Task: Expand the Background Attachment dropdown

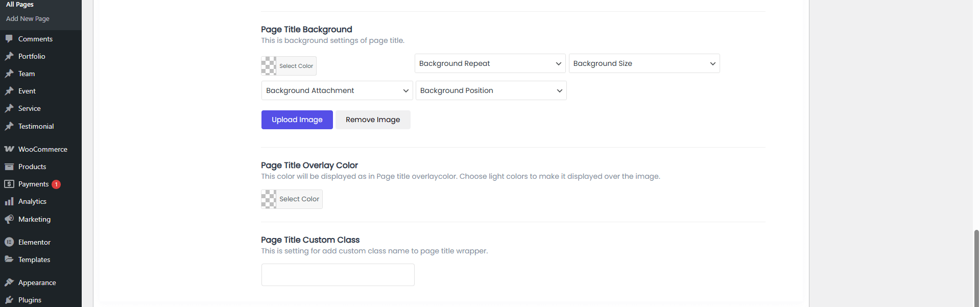Action: click(x=337, y=90)
